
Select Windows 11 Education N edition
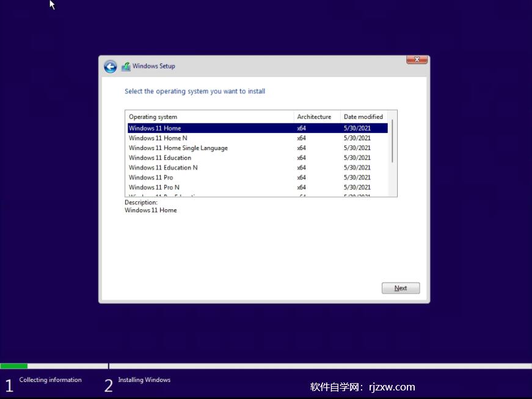coord(183,167)
